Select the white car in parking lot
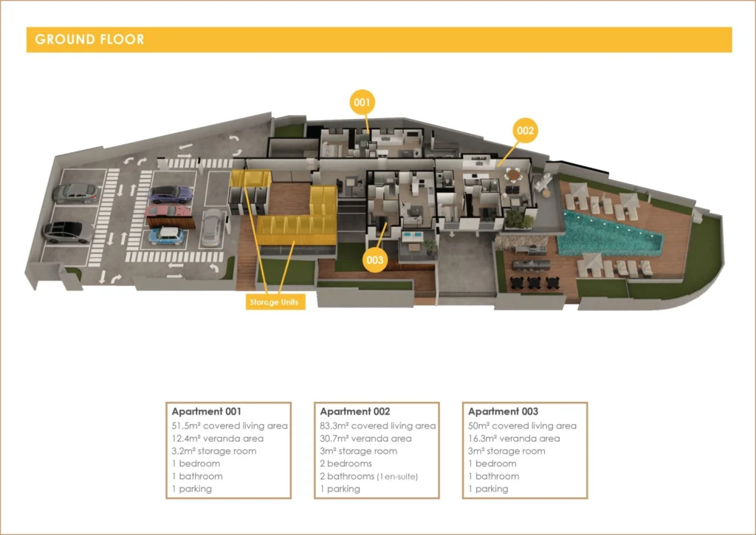The height and width of the screenshot is (535, 756). [x=212, y=228]
